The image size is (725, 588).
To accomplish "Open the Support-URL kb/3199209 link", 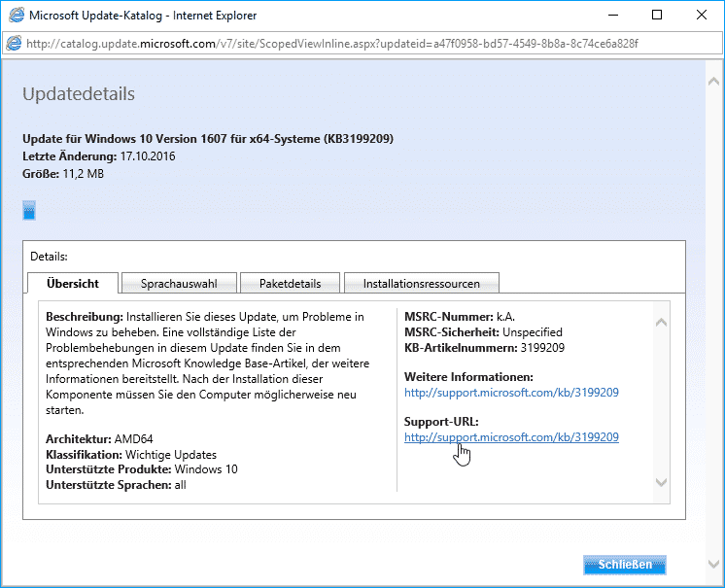I will point(511,437).
